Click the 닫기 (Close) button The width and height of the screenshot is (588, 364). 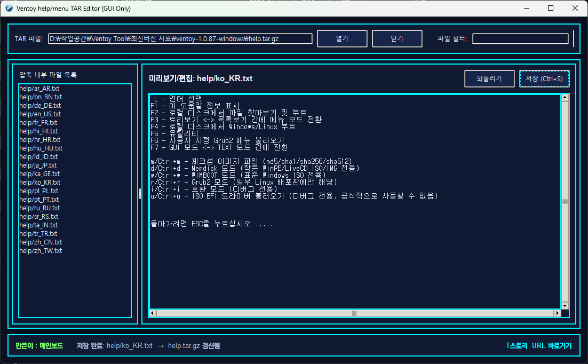(397, 38)
